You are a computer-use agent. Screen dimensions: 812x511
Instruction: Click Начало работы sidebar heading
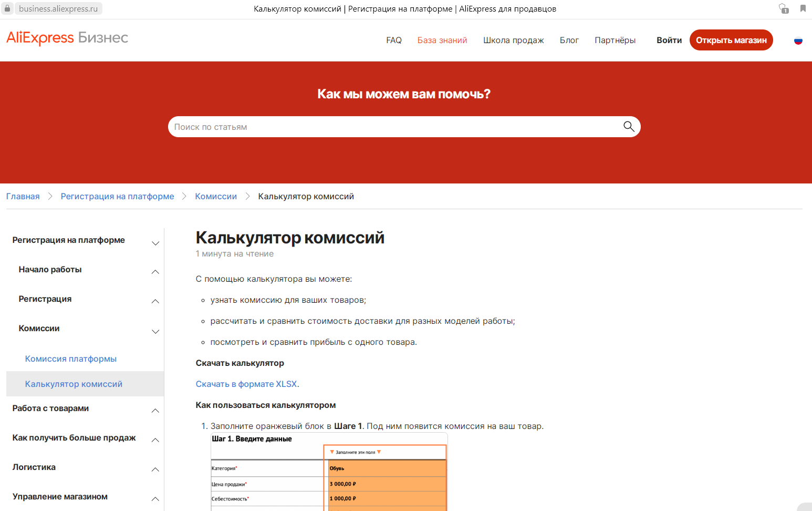pos(50,269)
